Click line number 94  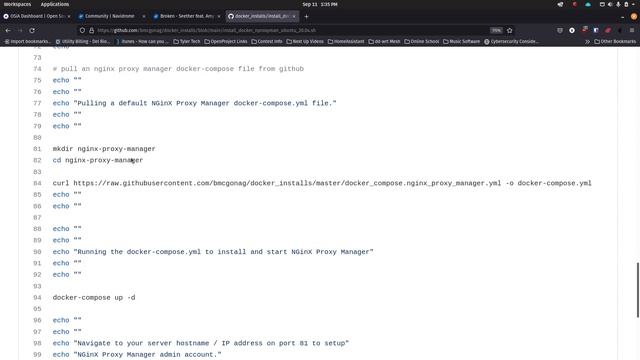coord(37,298)
